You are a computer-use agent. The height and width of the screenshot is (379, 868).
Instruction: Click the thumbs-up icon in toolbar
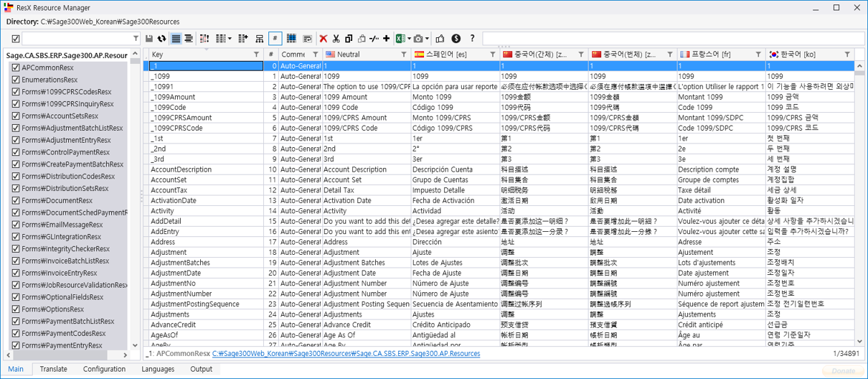[440, 39]
